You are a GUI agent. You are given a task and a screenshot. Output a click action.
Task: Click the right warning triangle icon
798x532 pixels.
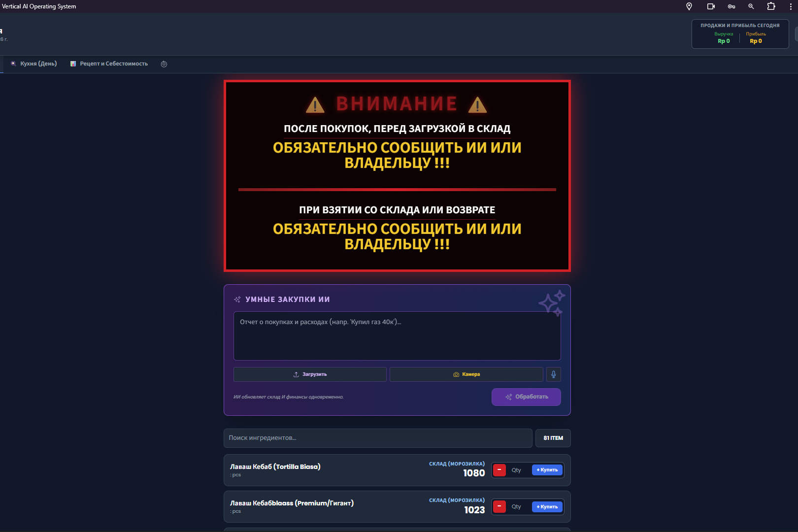click(477, 105)
